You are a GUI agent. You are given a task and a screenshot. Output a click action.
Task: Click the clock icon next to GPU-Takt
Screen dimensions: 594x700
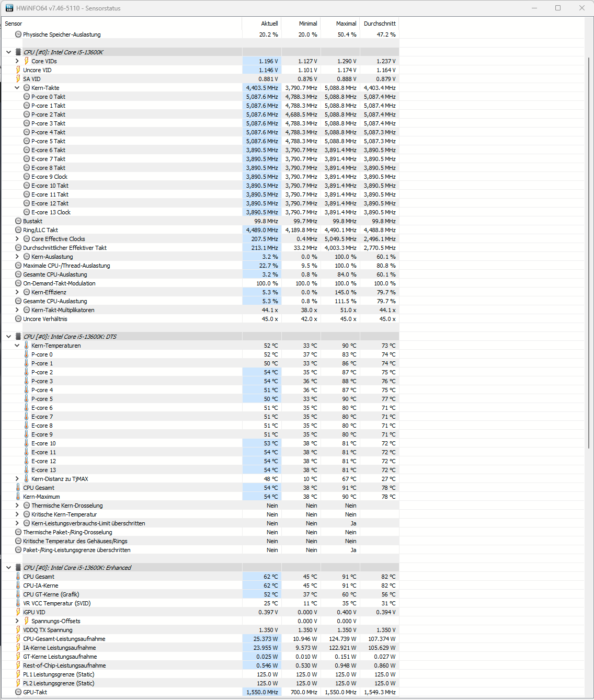tap(18, 692)
